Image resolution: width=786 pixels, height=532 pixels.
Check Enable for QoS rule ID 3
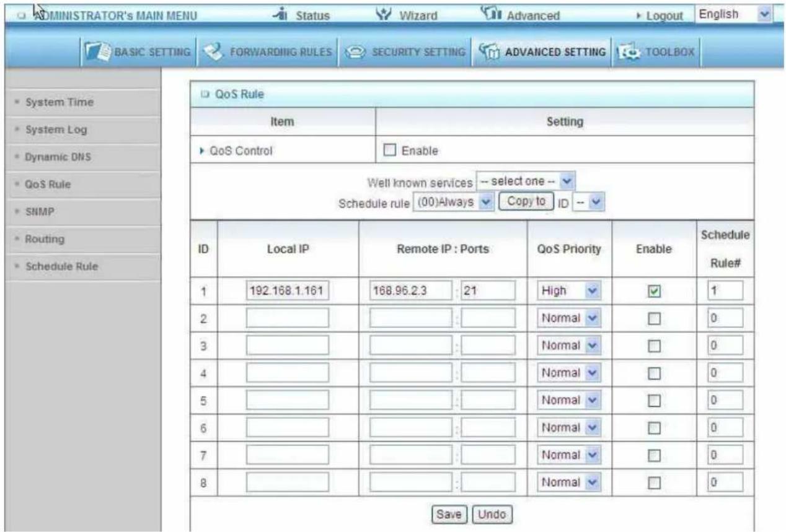click(653, 346)
